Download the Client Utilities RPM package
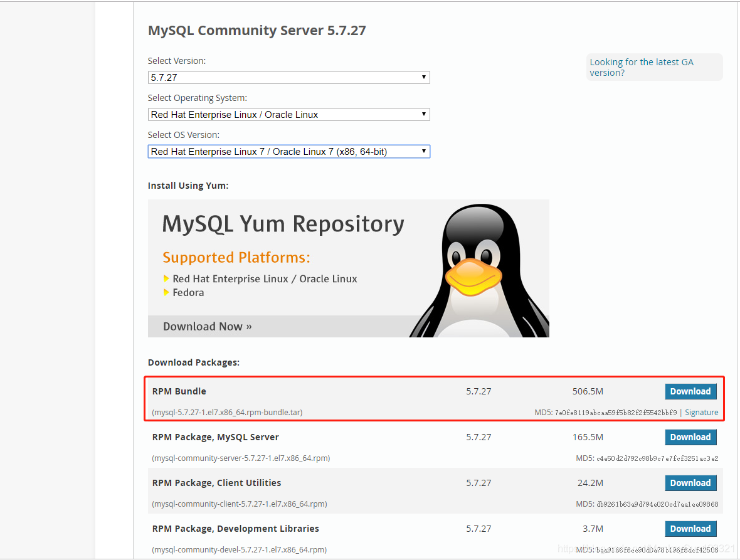The image size is (740, 560). pyautogui.click(x=690, y=483)
